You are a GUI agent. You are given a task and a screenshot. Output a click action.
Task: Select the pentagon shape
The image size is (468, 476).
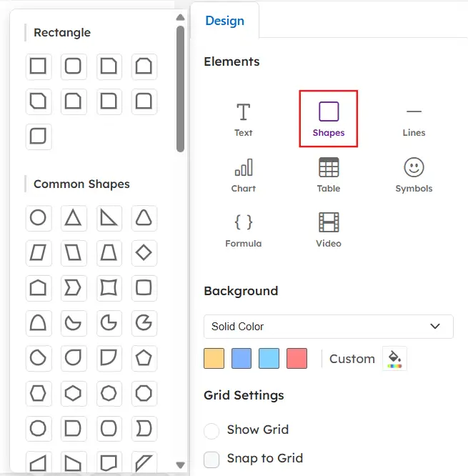click(x=144, y=357)
